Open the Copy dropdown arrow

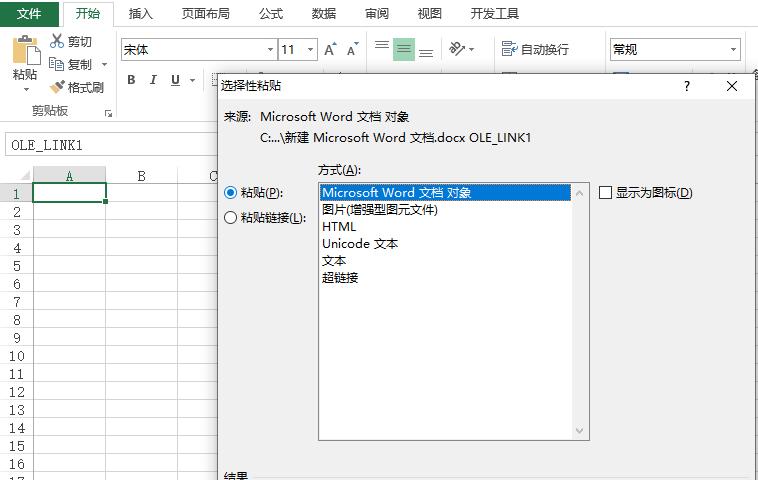104,64
